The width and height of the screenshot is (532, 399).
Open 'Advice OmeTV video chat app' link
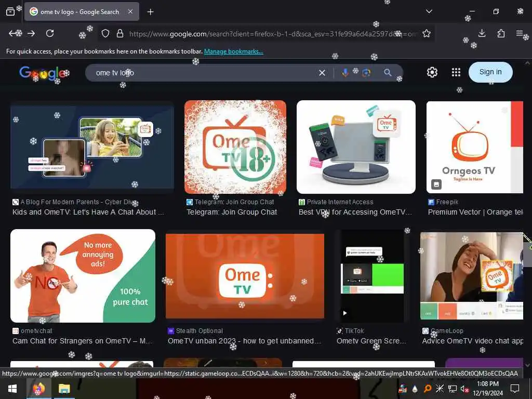tap(472, 341)
